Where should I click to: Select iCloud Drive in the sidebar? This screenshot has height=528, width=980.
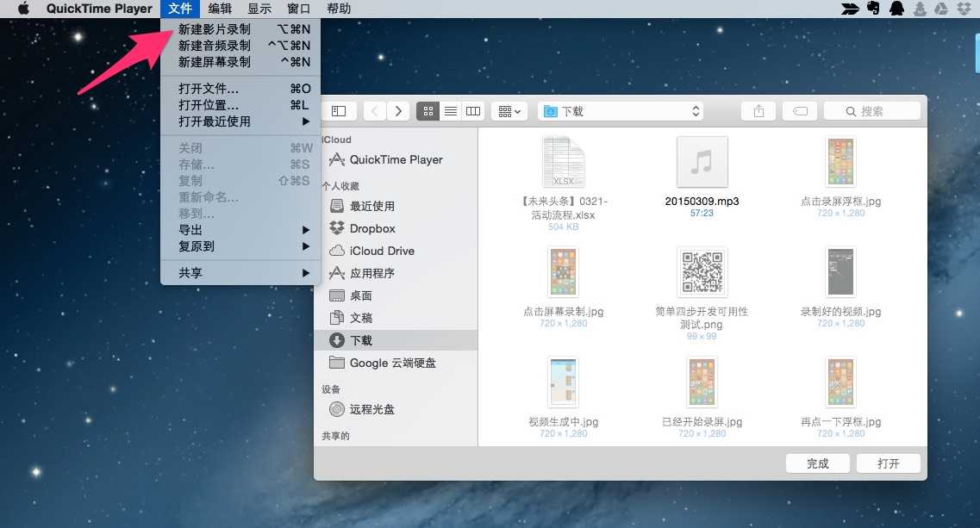coord(396,252)
